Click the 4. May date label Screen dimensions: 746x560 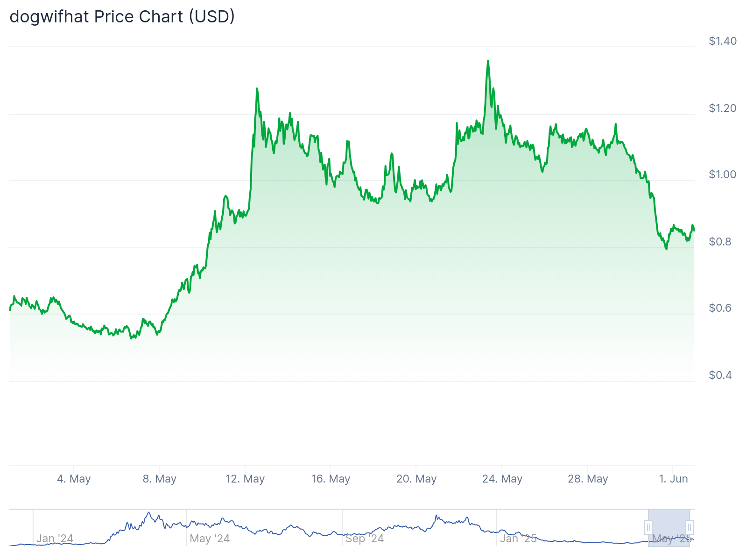click(74, 479)
